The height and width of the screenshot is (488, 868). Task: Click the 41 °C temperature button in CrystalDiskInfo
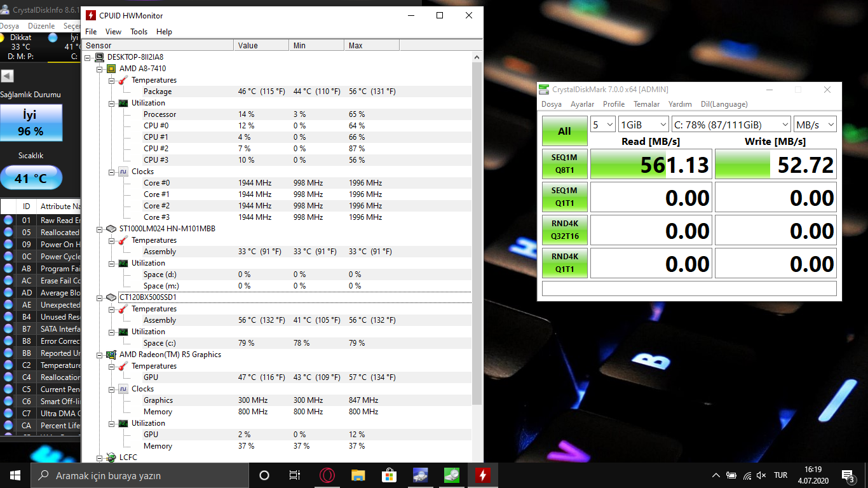(31, 178)
